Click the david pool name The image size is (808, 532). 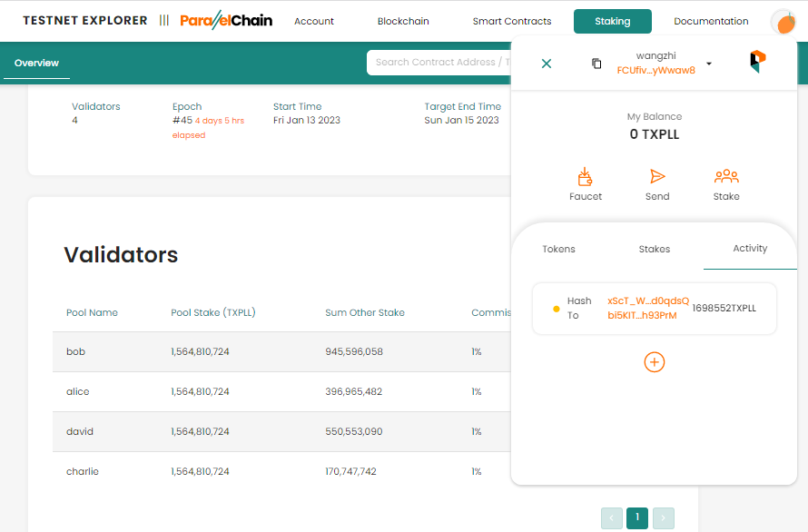click(80, 431)
